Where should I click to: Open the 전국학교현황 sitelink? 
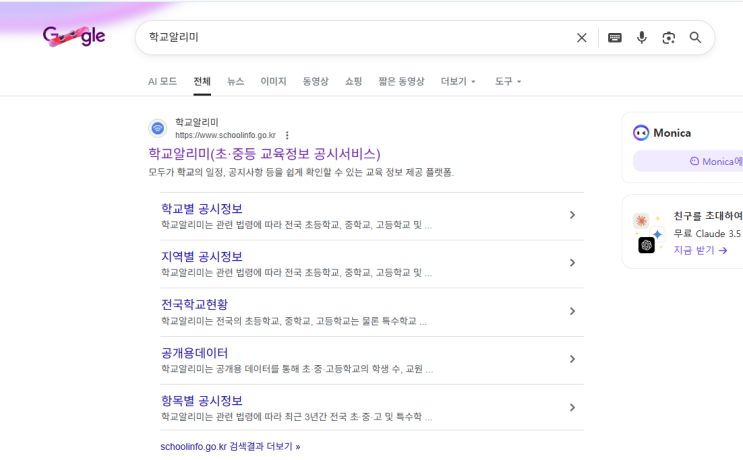pyautogui.click(x=195, y=305)
